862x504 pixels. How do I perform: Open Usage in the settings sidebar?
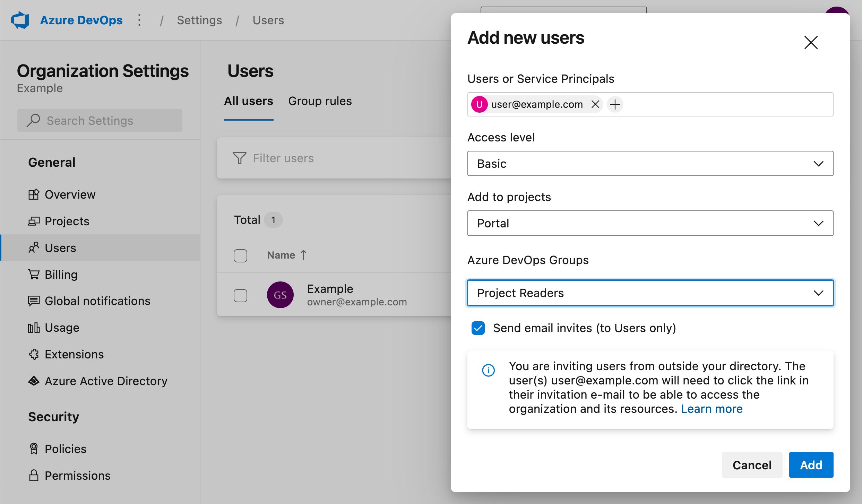(100, 328)
